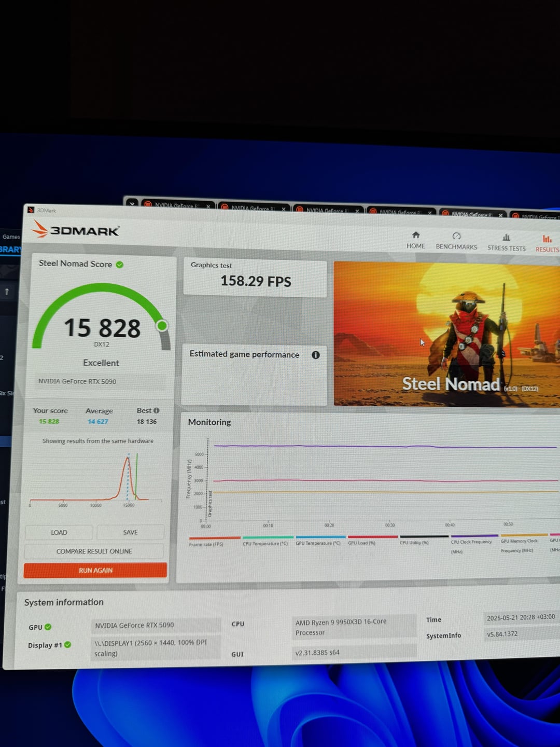This screenshot has height=747, width=560.
Task: Click LOAD button
Action: 59,532
